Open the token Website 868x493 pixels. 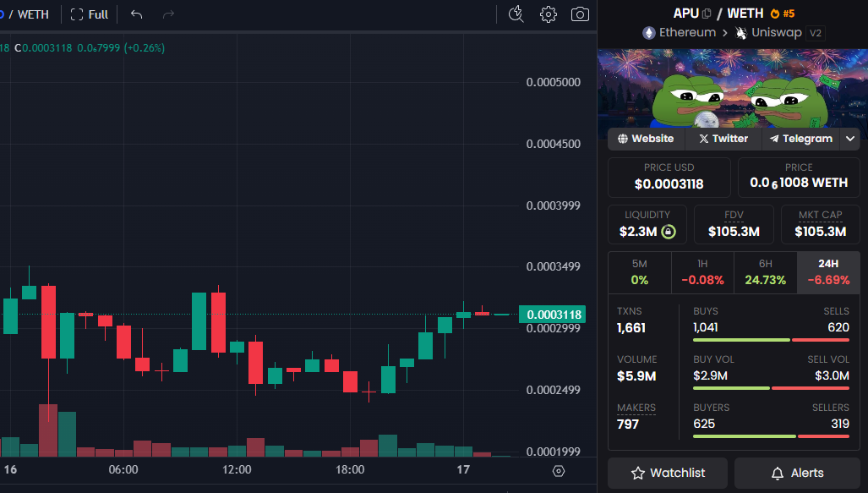(646, 139)
